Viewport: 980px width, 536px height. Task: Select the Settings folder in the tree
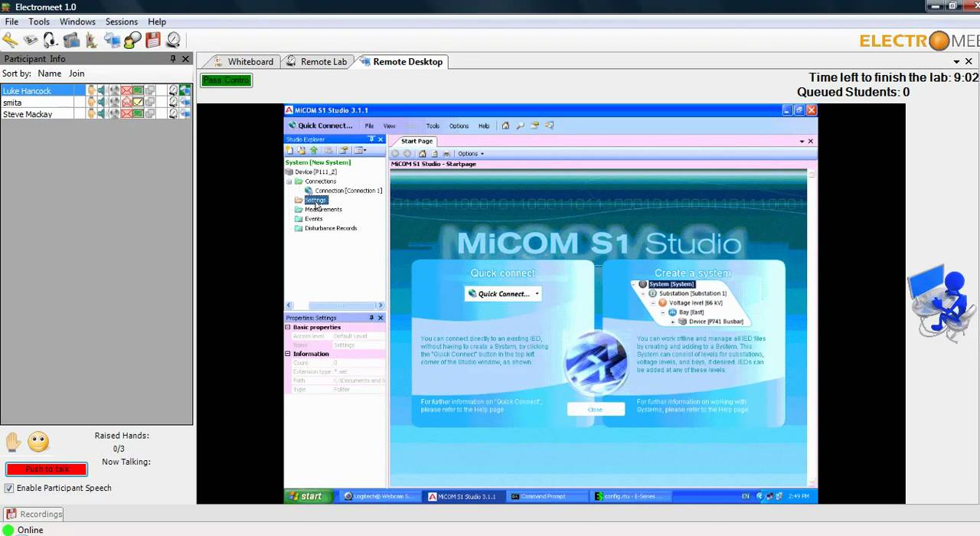[x=315, y=200]
